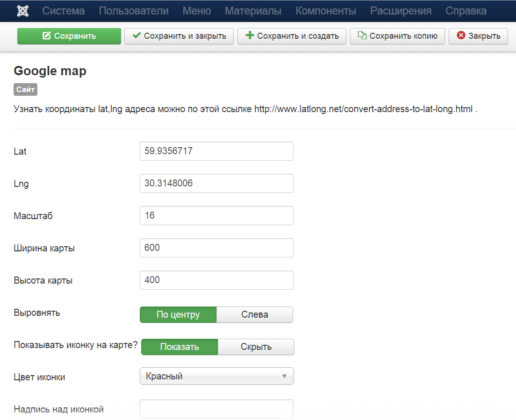Click the Lat field label
The width and height of the screenshot is (516, 420).
click(x=20, y=151)
